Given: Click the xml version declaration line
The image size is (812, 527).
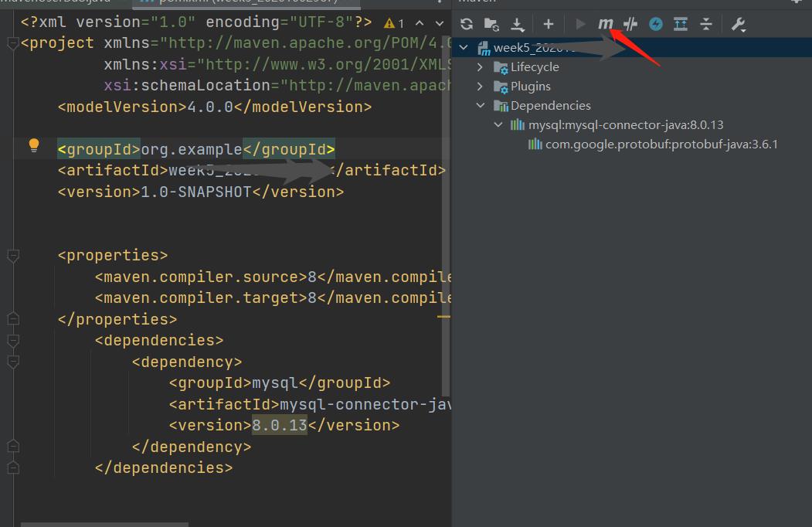Looking at the screenshot, I should coord(196,22).
